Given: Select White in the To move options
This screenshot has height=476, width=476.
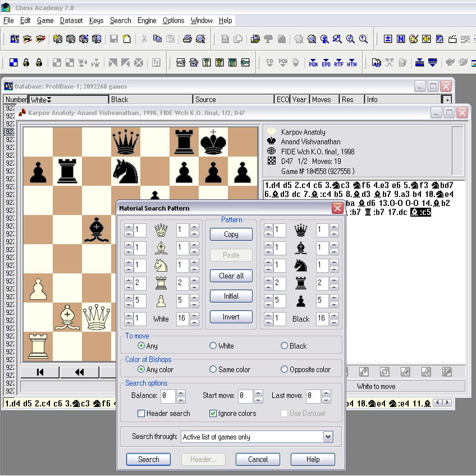Looking at the screenshot, I should pos(213,346).
